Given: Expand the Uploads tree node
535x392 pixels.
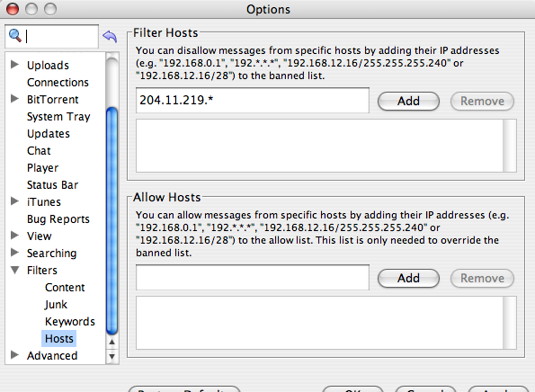Looking at the screenshot, I should tap(14, 64).
